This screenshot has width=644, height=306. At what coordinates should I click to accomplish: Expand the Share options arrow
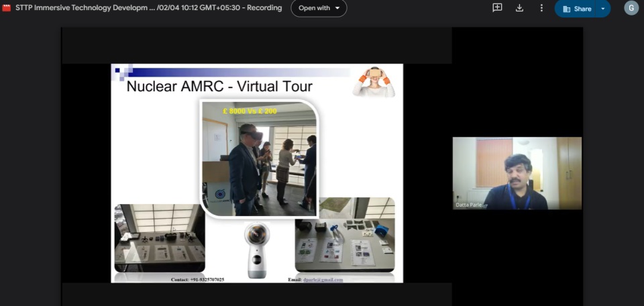(x=603, y=9)
